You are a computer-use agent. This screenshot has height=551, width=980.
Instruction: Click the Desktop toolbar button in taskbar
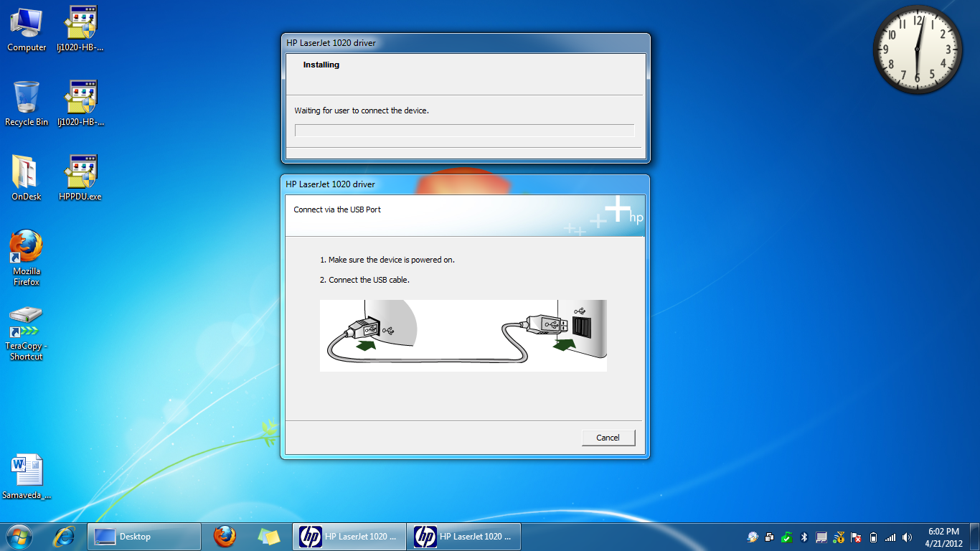pos(144,537)
